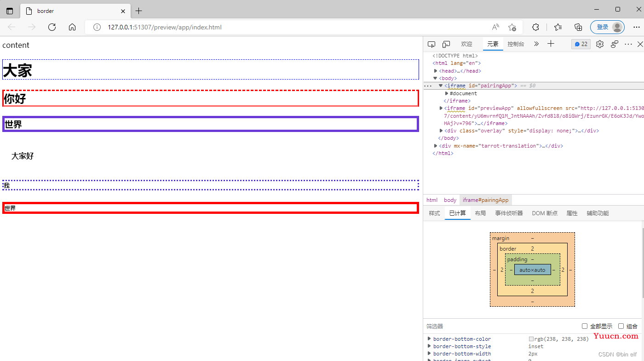644x361 pixels.
Task: Expand border-bottom-style computed property
Action: [430, 346]
